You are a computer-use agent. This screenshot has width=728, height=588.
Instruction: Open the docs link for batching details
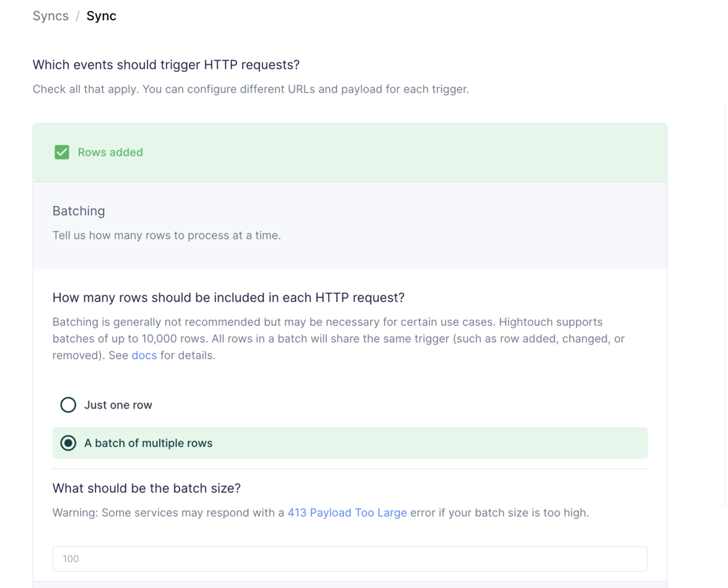[x=144, y=355]
